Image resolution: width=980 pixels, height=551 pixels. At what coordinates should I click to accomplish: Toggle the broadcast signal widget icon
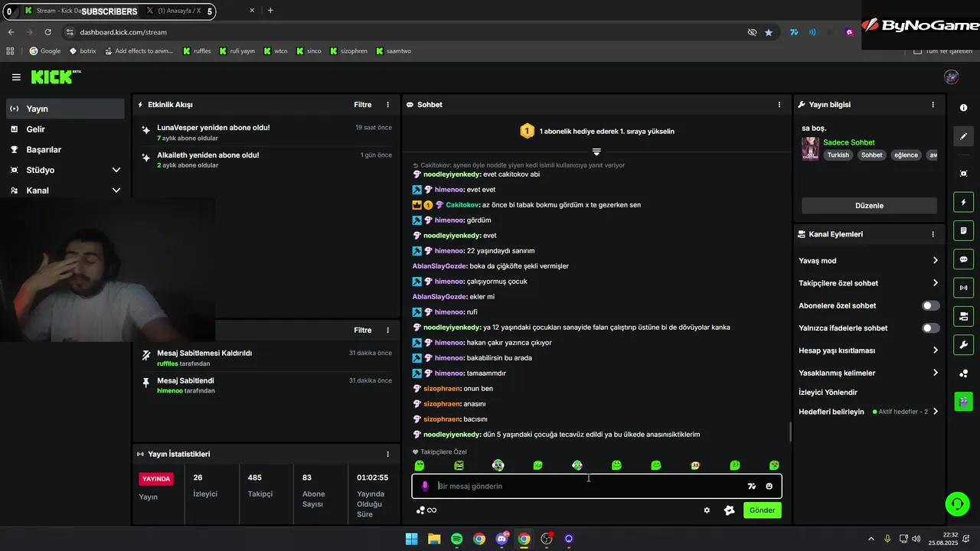click(x=963, y=288)
